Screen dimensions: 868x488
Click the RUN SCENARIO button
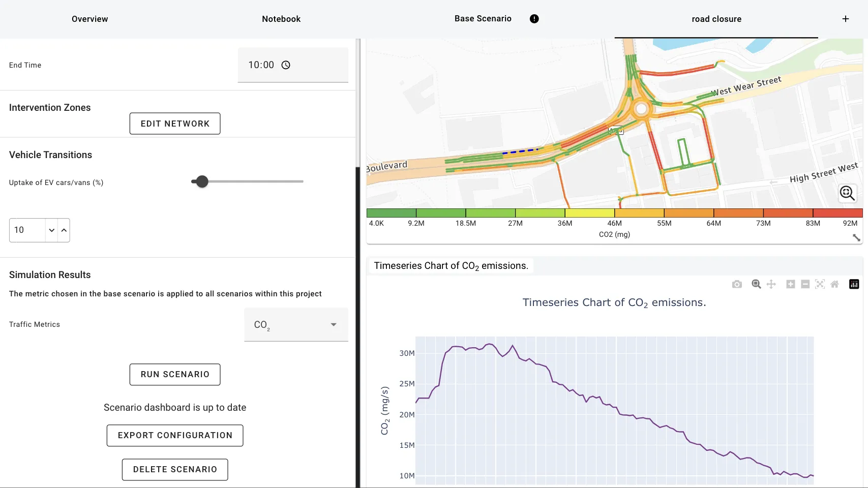[x=175, y=375]
